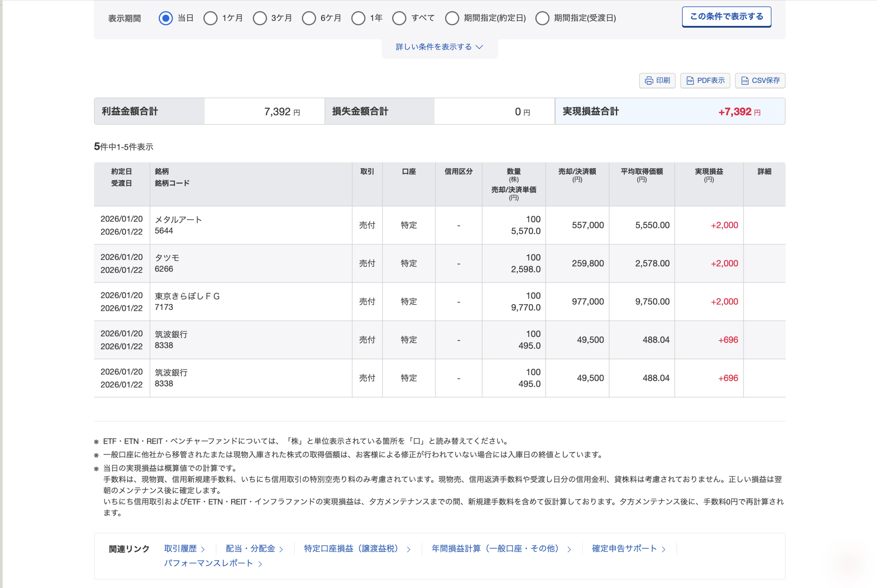Click chevron next to 取引履歴 link
The height and width of the screenshot is (588, 877).
[x=203, y=549]
